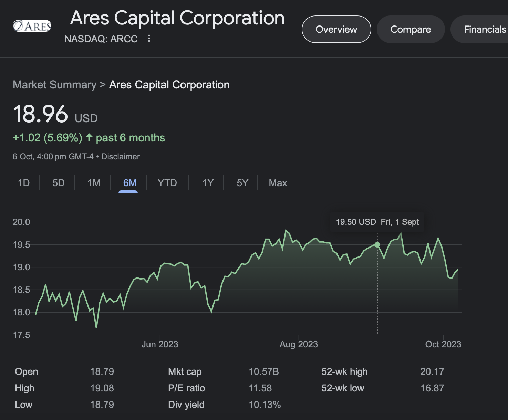Click the 1 Sept data point on chart
This screenshot has height=420, width=508.
coord(377,245)
